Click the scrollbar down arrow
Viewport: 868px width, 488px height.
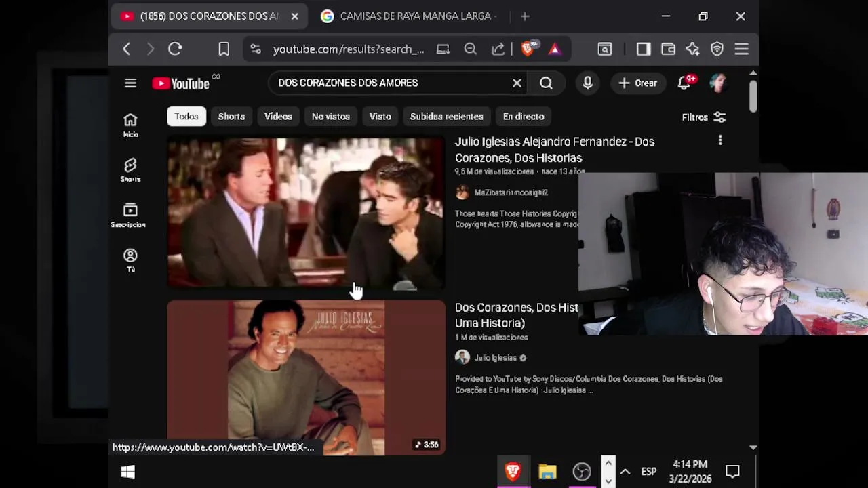(x=753, y=447)
